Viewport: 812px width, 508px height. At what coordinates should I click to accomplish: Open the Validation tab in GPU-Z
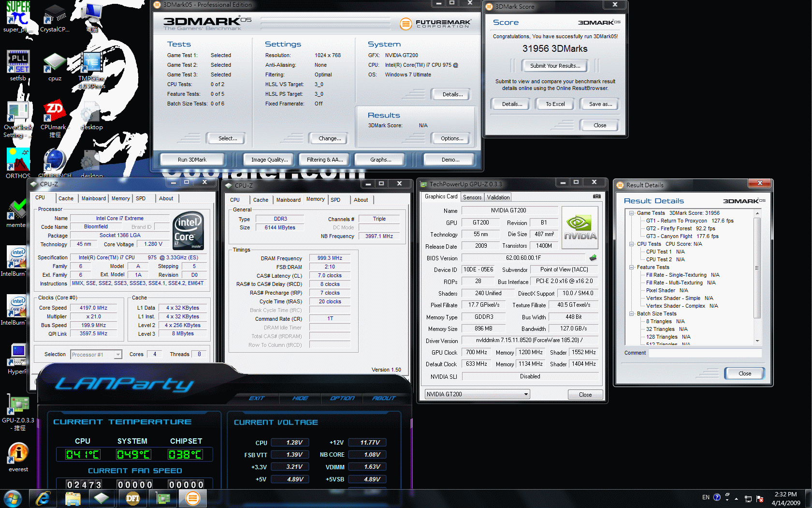click(x=498, y=197)
